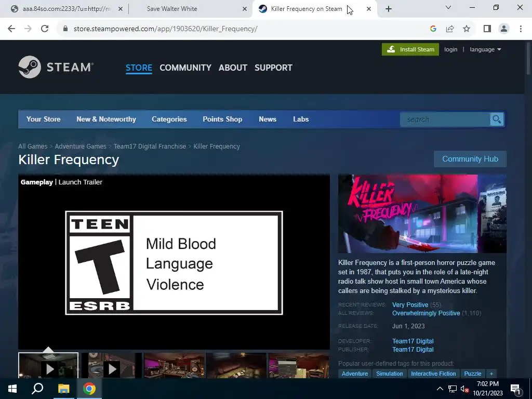
Task: Reload the Steam page
Action: 45,29
